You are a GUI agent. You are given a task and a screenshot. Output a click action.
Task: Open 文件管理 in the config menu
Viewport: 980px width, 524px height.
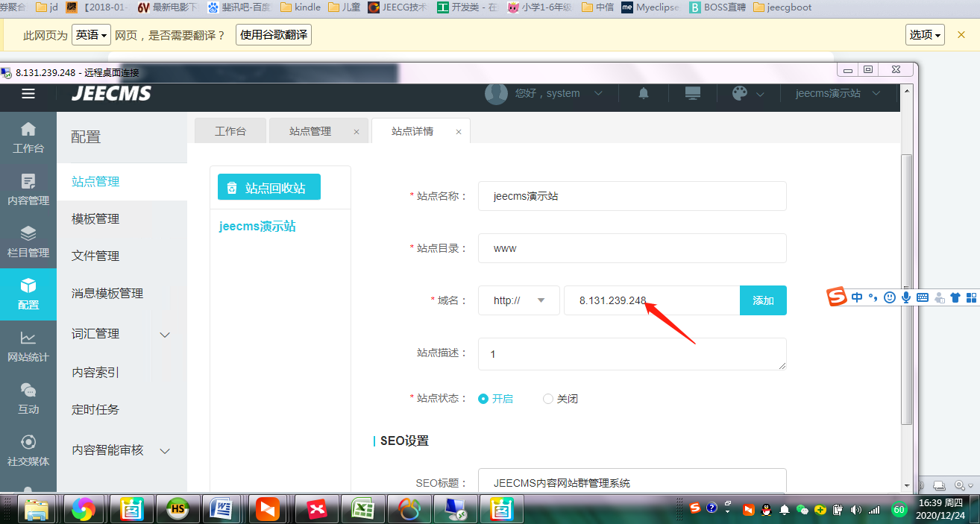[x=95, y=256]
